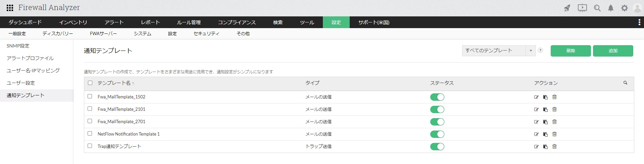Edit the Fwa_MailTemplate_1502 template
644x164 pixels.
536,97
